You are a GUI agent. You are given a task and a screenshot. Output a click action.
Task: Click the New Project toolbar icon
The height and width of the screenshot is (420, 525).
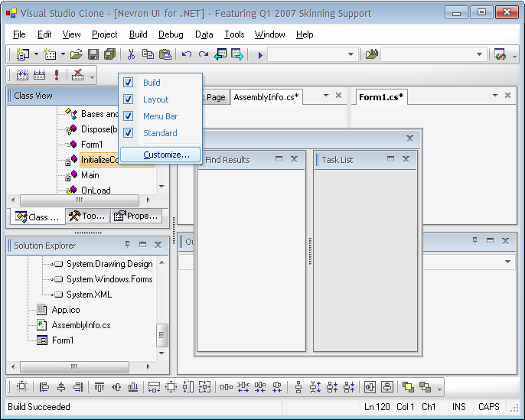[23, 54]
